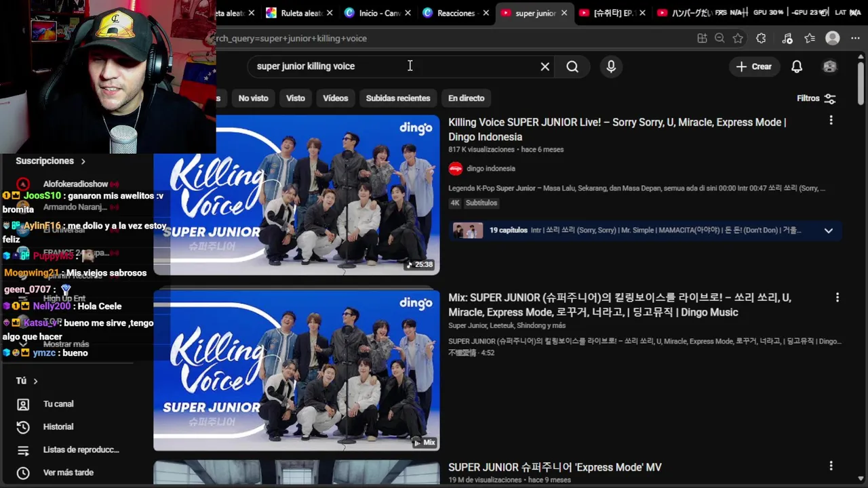The image size is (868, 488).
Task: Open the browser extensions puzzle icon
Action: point(761,39)
